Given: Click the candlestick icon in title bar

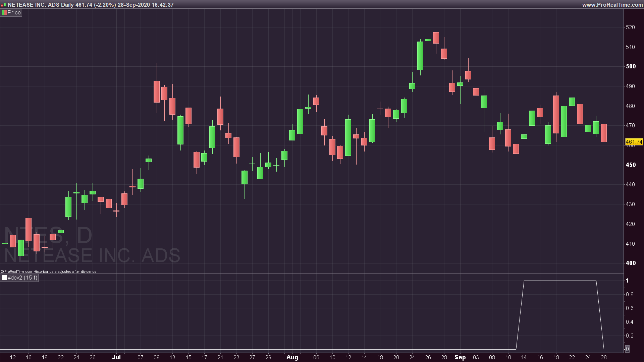Looking at the screenshot, I should (x=4, y=5).
